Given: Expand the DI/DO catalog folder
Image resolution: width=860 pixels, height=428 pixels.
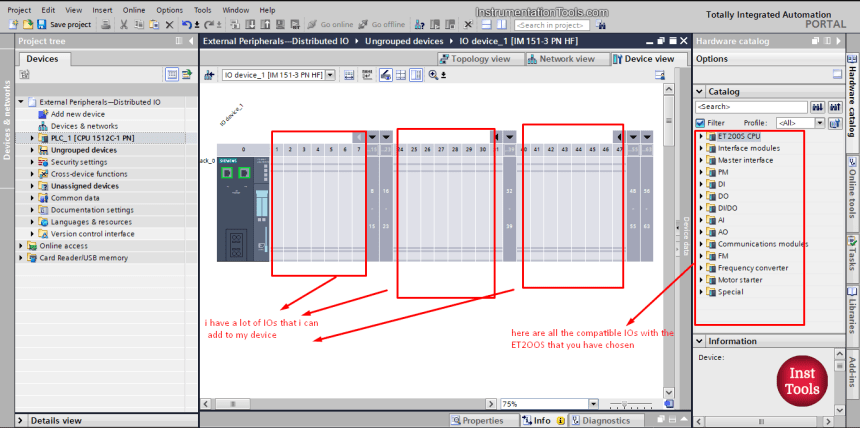Looking at the screenshot, I should (x=701, y=208).
